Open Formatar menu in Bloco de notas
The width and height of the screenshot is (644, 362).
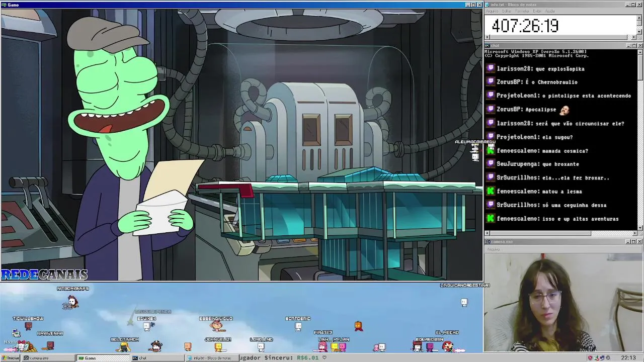pos(522,11)
